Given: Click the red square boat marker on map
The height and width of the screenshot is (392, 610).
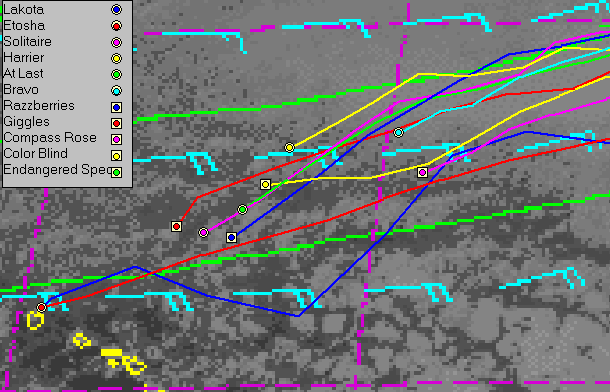Looking at the screenshot, I should 177,226.
